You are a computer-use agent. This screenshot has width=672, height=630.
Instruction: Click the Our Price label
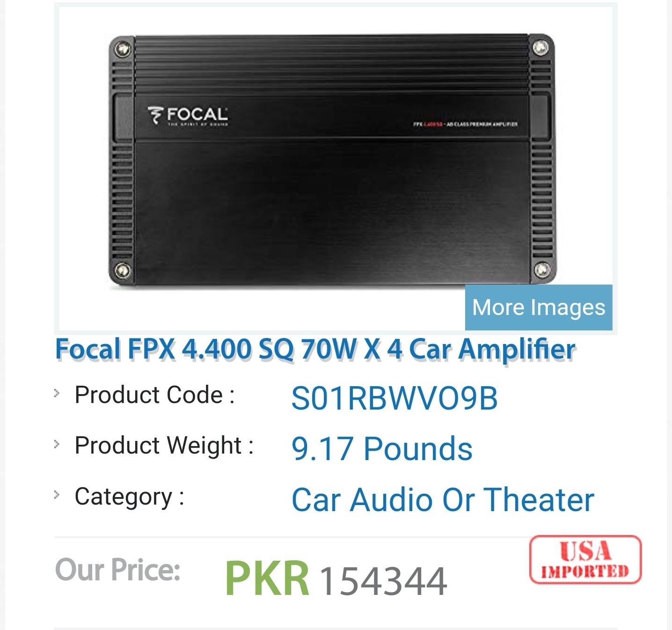click(117, 570)
